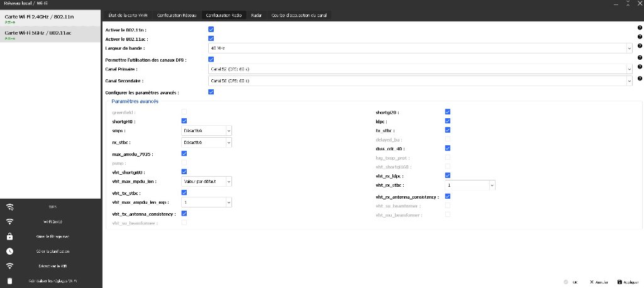Toggle the vht_shortgi80 checkbox

(x=184, y=172)
